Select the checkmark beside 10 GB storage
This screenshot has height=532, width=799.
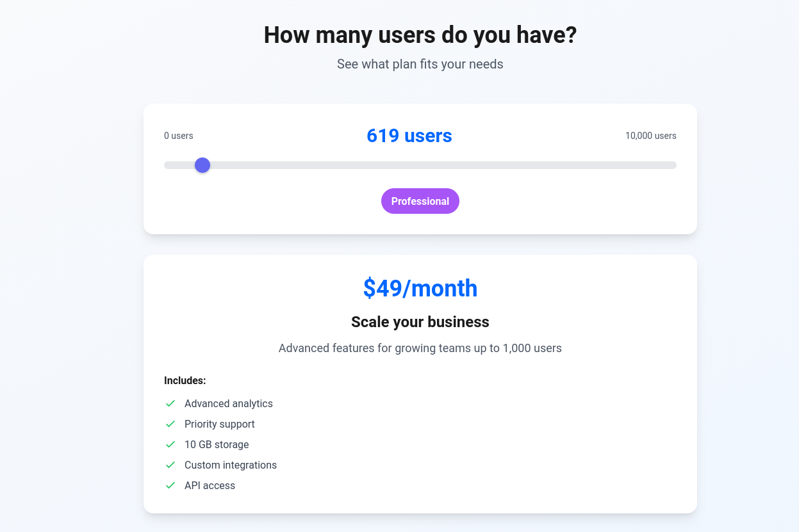pyautogui.click(x=170, y=444)
